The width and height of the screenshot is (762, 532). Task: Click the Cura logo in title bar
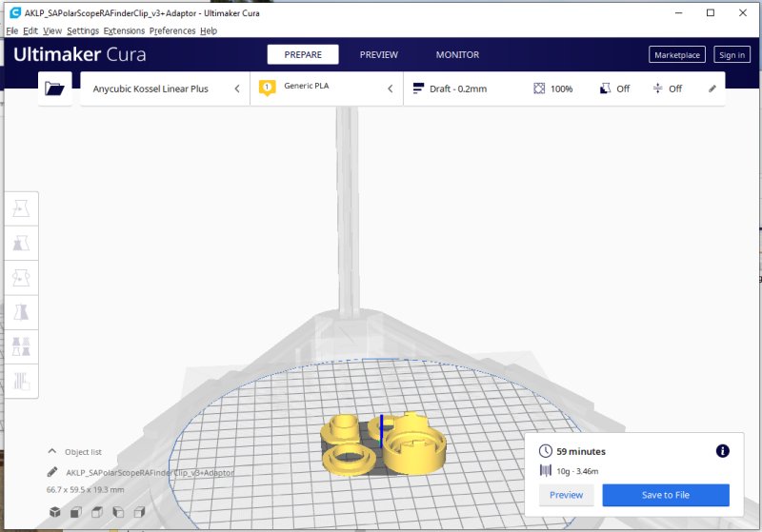15,13
